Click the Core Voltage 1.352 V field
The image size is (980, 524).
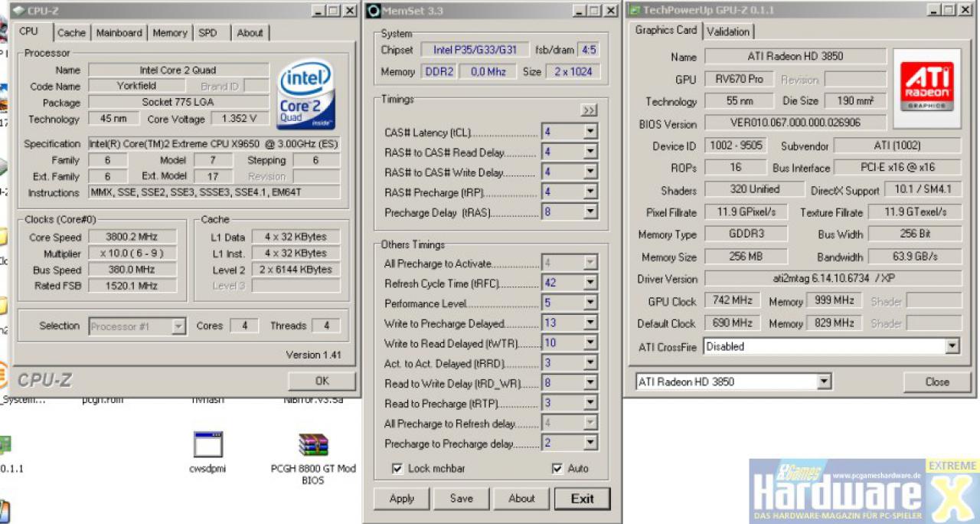pyautogui.click(x=240, y=119)
